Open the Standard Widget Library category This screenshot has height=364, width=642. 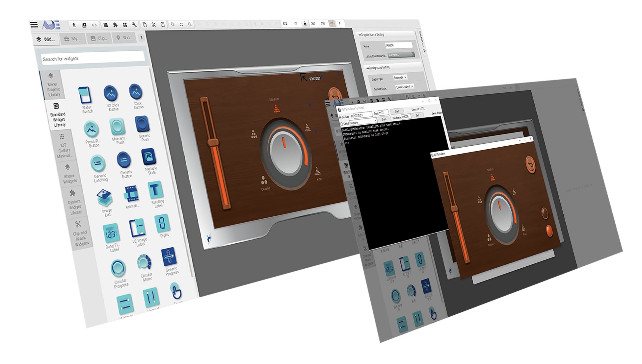click(58, 114)
